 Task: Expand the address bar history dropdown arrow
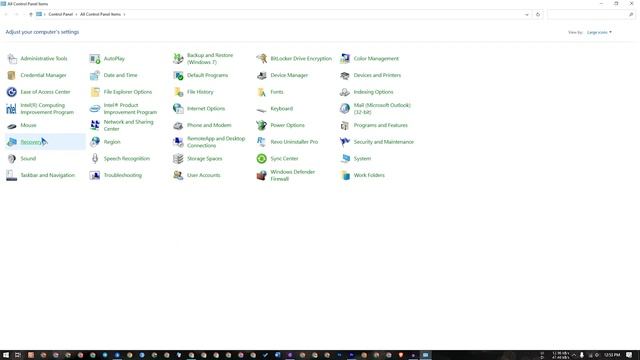coord(527,15)
